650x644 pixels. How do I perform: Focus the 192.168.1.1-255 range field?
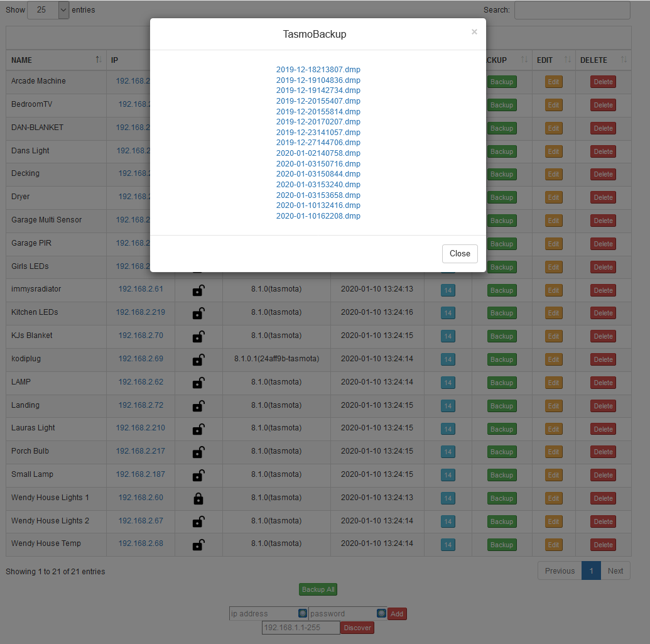tap(301, 628)
